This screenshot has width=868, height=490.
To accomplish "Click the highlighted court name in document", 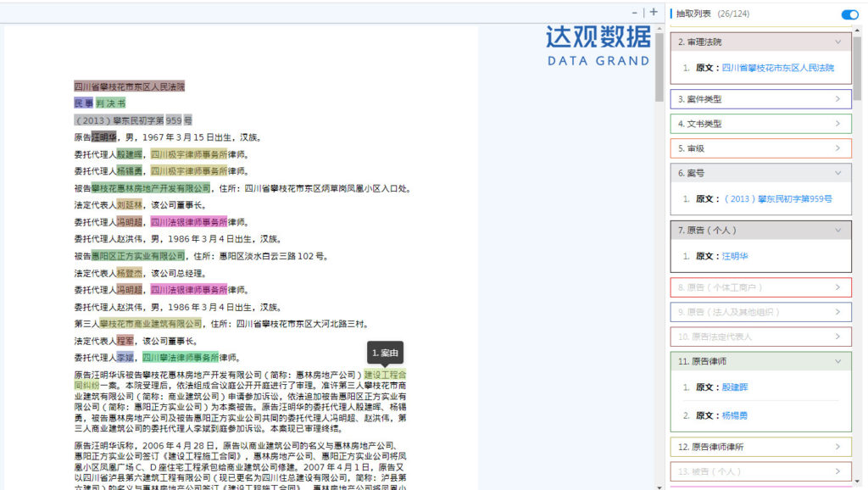I will 129,86.
